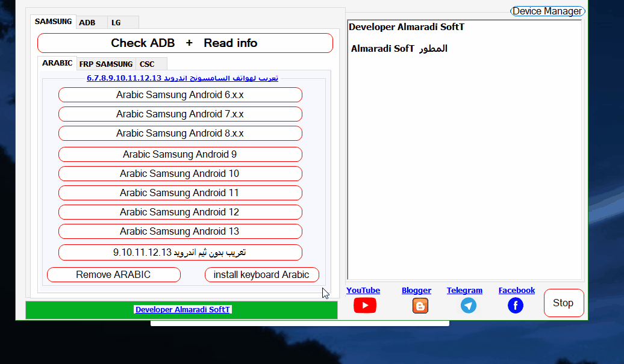624x364 pixels.
Task: Click Arabic Samsung Android 11 button
Action: point(180,193)
